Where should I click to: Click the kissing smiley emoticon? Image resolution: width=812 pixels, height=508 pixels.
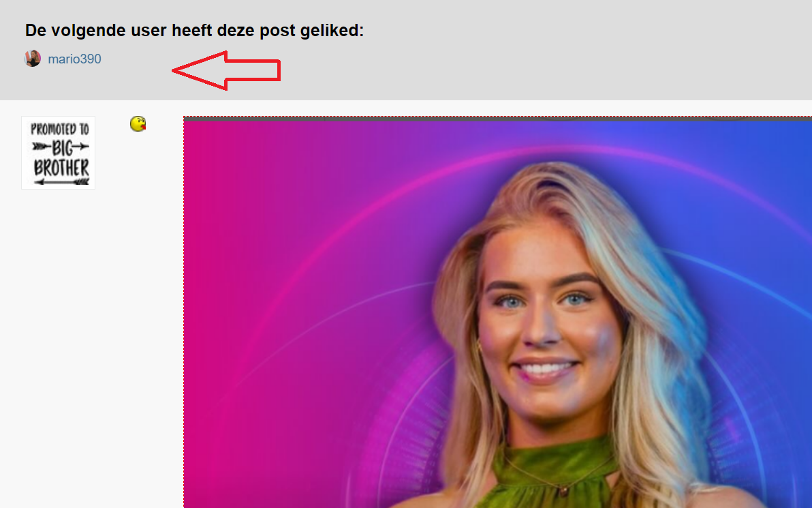coord(138,124)
